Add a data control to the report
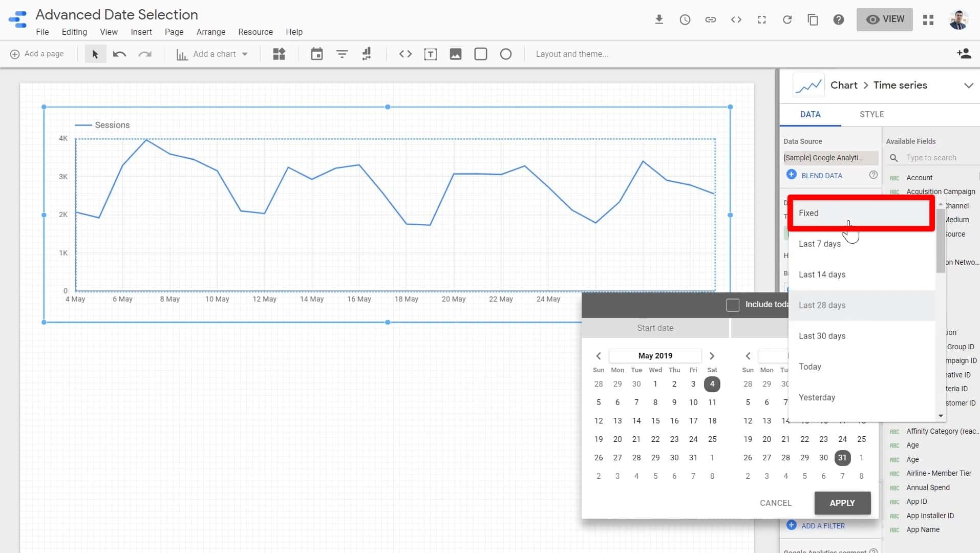Image resolution: width=980 pixels, height=553 pixels. [367, 54]
